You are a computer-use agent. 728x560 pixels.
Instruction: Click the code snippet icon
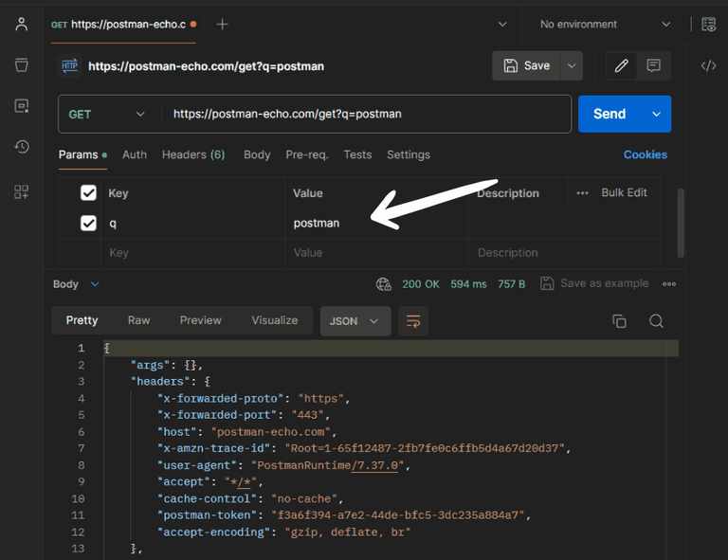click(708, 65)
